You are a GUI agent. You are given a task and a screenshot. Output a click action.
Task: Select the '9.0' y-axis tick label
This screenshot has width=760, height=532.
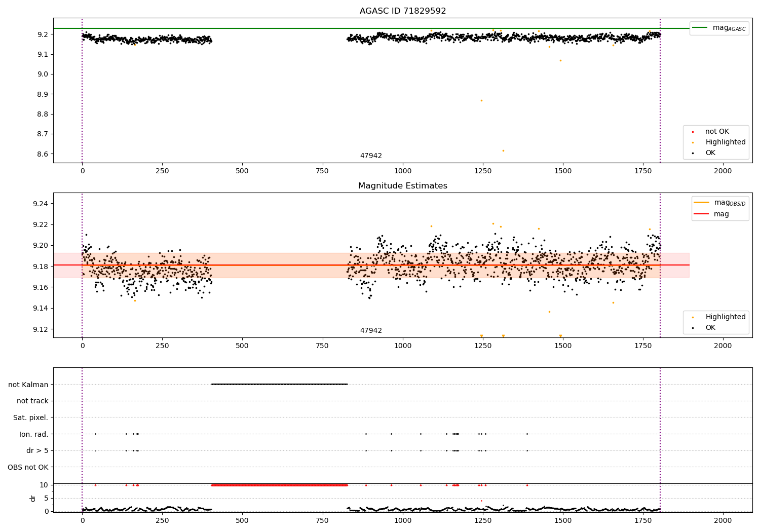point(42,74)
